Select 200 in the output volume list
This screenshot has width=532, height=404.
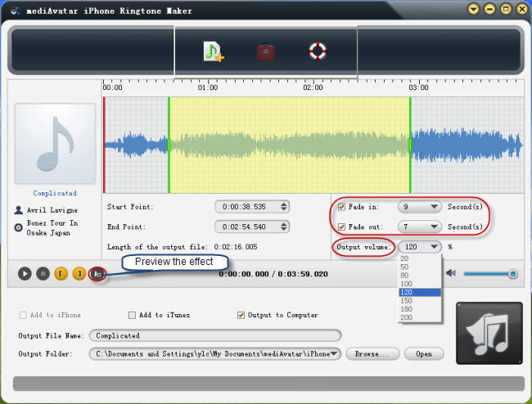pos(420,317)
